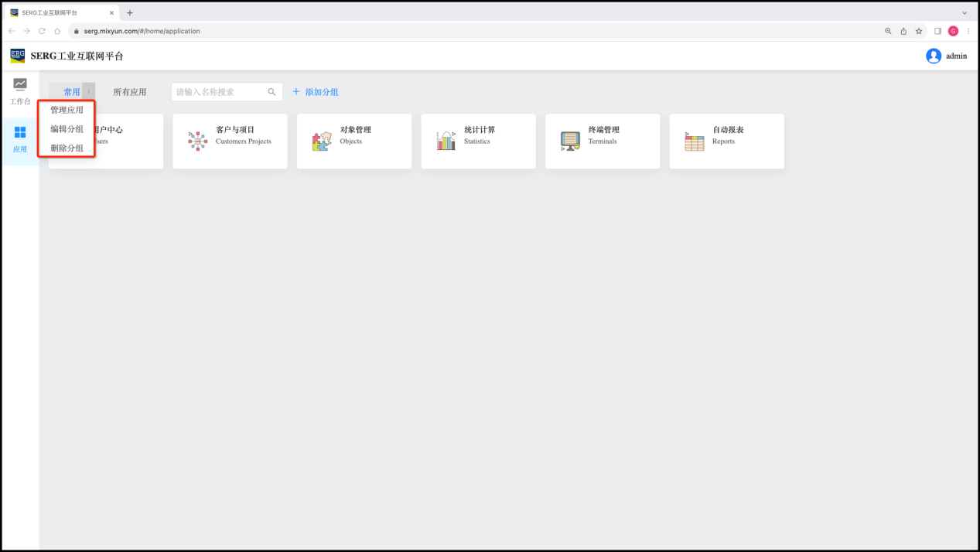Bookmark this page with the star icon
Image resolution: width=980 pixels, height=552 pixels.
[919, 31]
